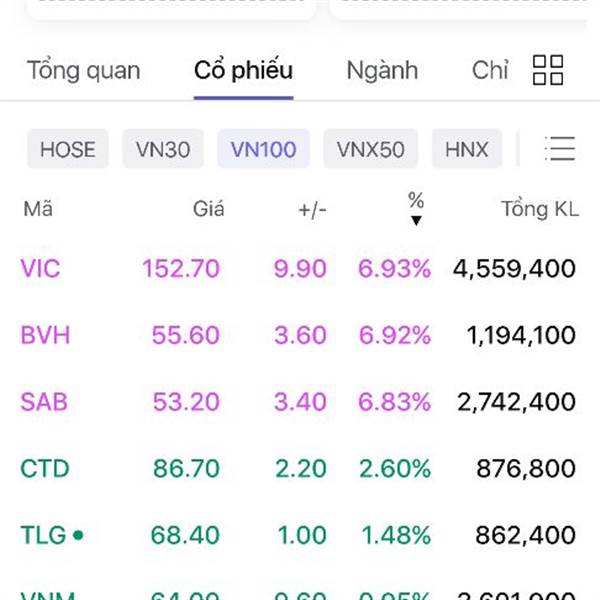Switch to the Tổng quan tab
This screenshot has width=600, height=600.
84,71
